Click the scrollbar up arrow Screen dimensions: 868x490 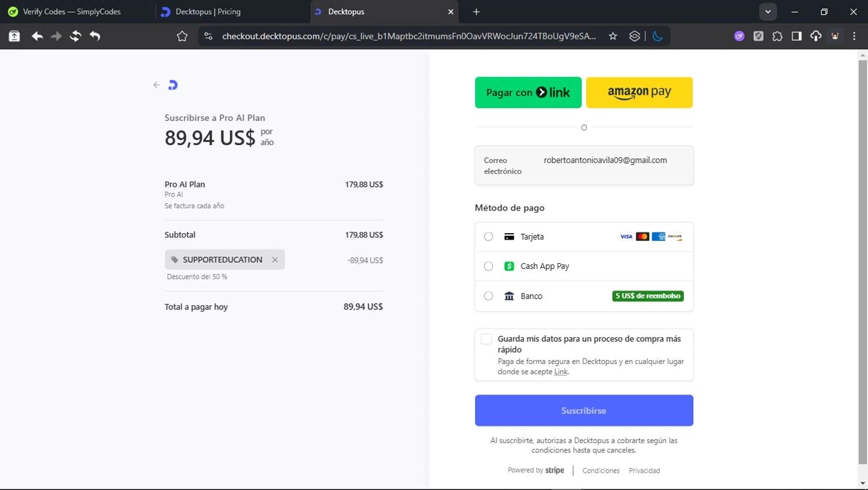click(863, 56)
